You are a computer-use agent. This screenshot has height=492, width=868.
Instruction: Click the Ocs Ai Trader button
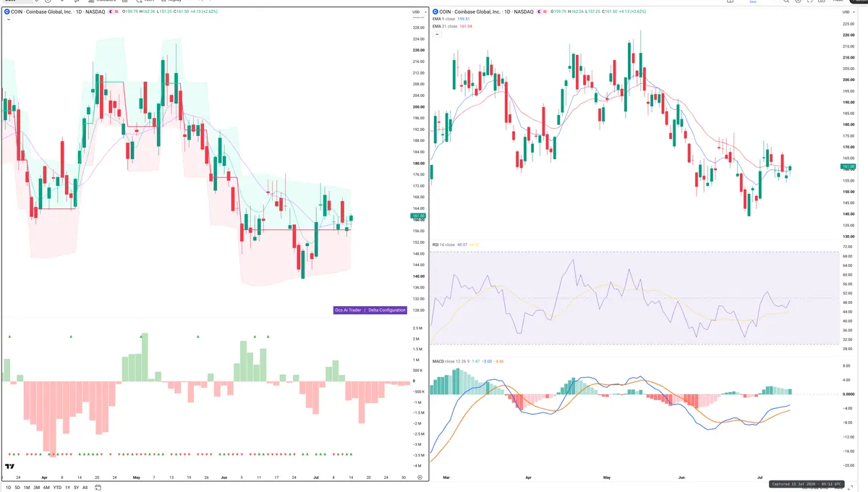pyautogui.click(x=349, y=310)
